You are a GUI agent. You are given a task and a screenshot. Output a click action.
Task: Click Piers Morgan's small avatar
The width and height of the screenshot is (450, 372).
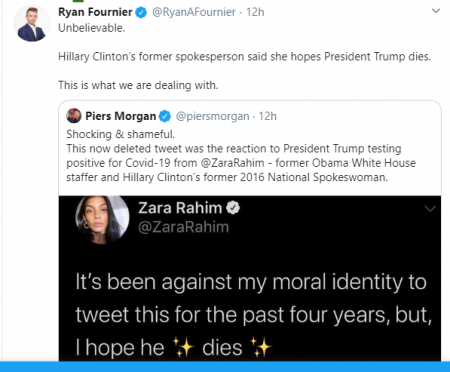[74, 116]
